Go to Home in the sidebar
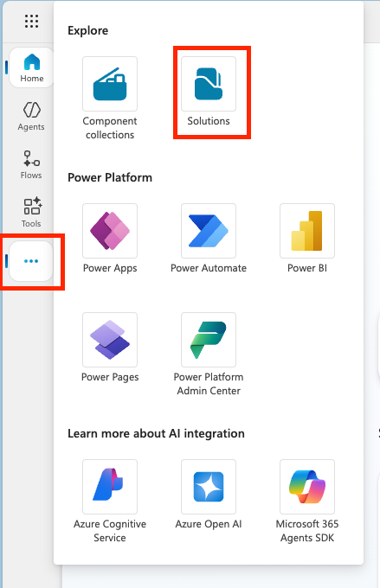 31,67
